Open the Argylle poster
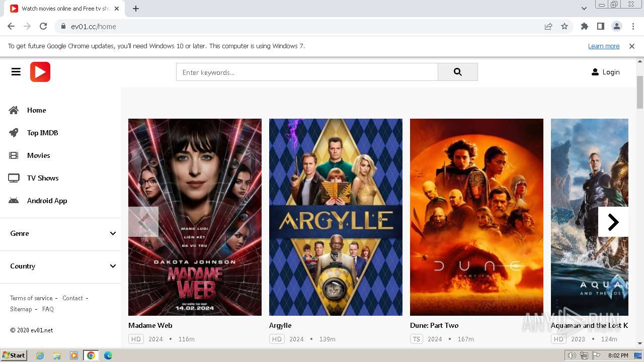This screenshot has height=362, width=644. click(336, 217)
